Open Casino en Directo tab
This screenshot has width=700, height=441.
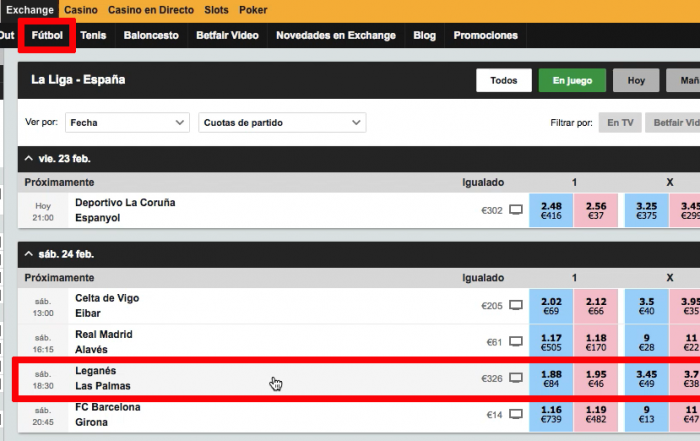[x=151, y=10]
